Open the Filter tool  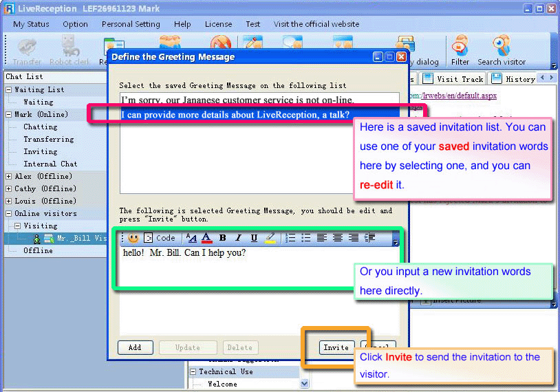point(460,50)
